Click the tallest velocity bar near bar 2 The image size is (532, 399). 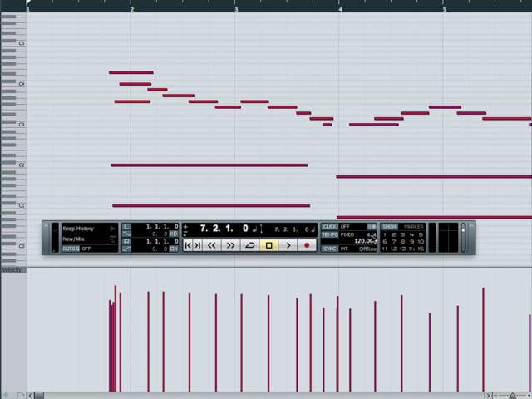click(x=116, y=338)
